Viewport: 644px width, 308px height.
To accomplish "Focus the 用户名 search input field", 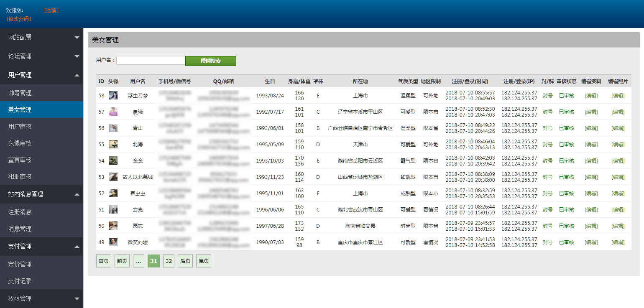I will (151, 61).
